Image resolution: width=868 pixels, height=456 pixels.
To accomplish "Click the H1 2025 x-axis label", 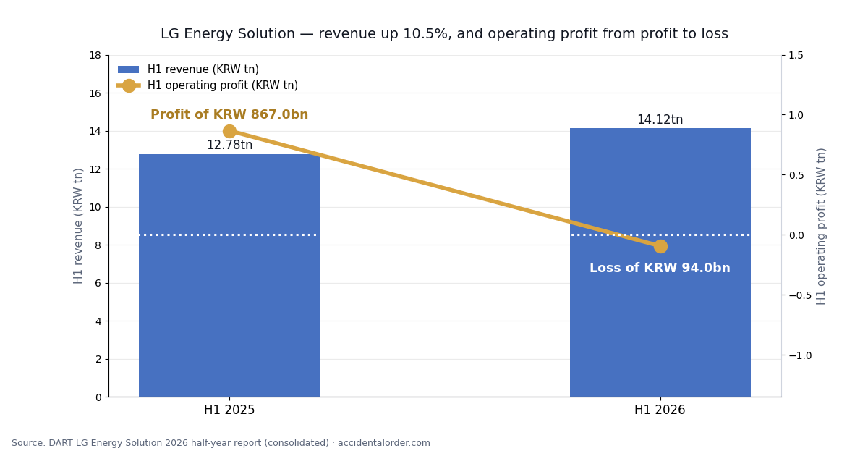I will pyautogui.click(x=229, y=410).
